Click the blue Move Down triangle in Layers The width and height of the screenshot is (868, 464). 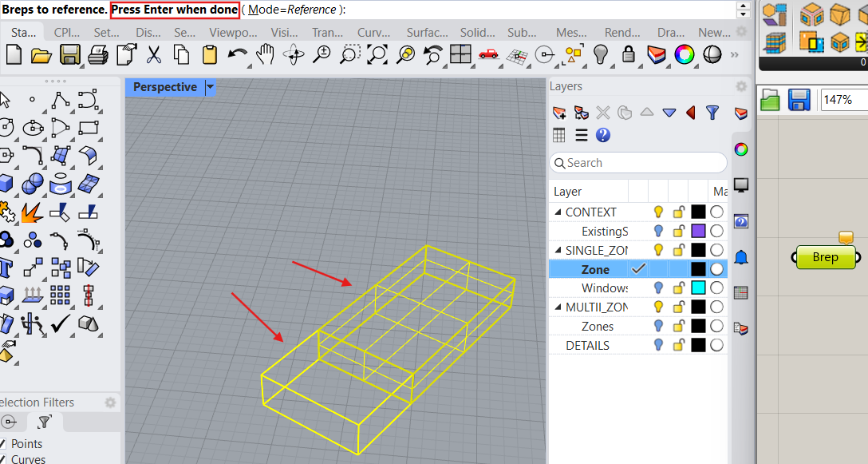(x=669, y=113)
